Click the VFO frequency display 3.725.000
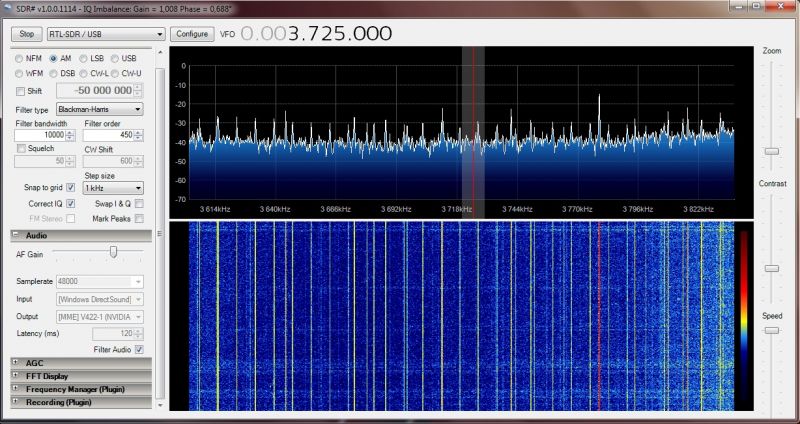 316,34
